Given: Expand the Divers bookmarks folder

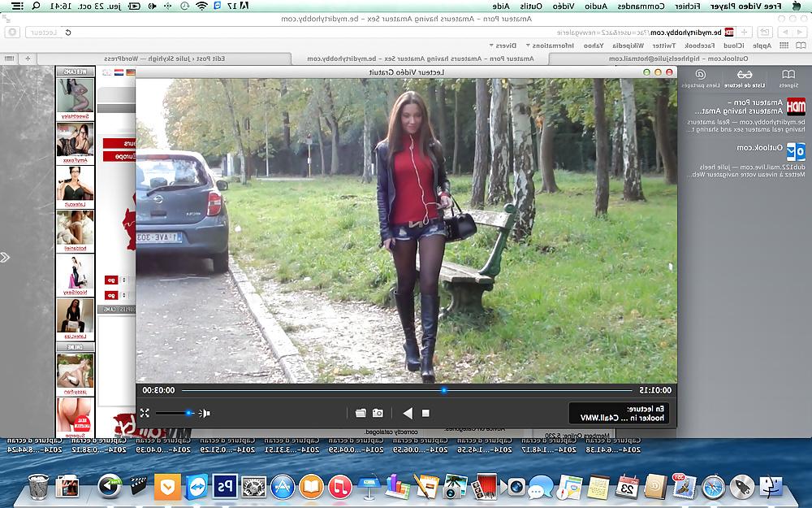Looking at the screenshot, I should click(503, 46).
